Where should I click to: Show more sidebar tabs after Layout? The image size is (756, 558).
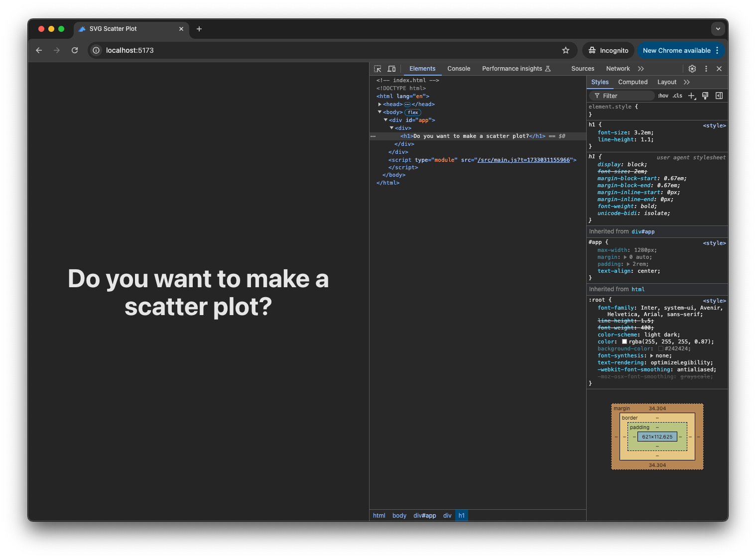pyautogui.click(x=687, y=82)
